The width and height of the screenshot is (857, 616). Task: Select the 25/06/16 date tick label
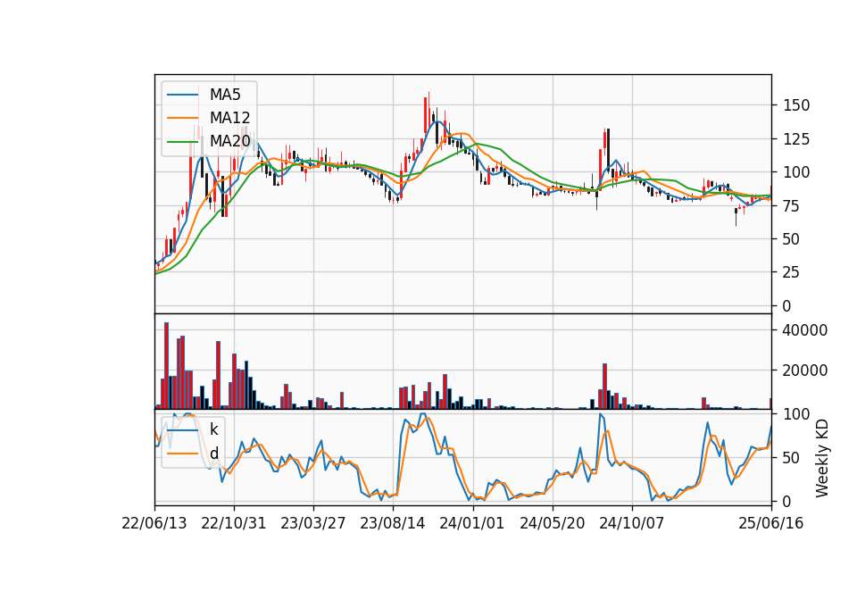click(771, 523)
